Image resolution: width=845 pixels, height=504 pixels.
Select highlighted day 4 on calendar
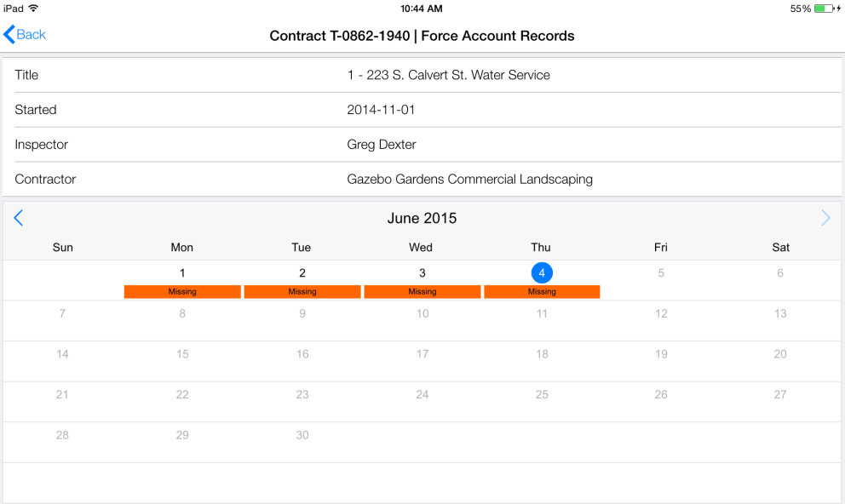click(x=542, y=273)
